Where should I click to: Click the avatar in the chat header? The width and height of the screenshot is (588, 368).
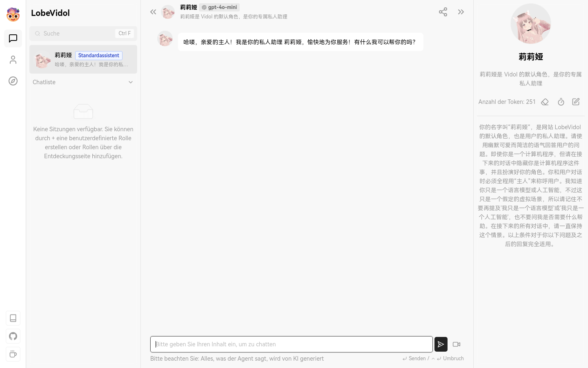point(168,12)
